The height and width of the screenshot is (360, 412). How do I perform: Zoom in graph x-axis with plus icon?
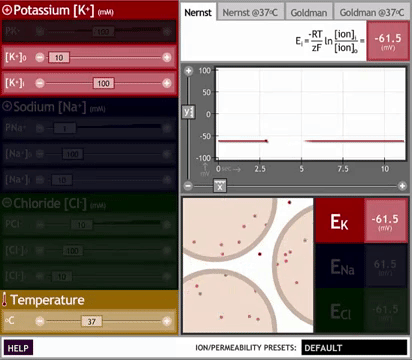coord(402,186)
